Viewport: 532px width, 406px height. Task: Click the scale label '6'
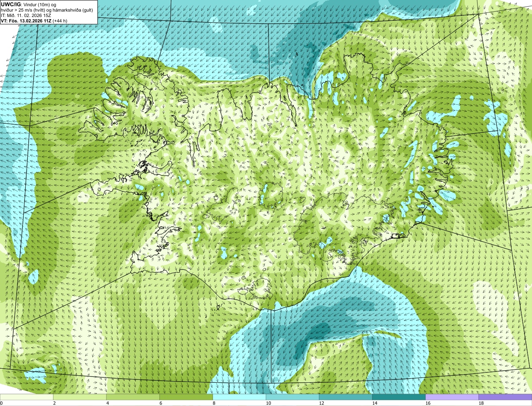click(x=161, y=403)
